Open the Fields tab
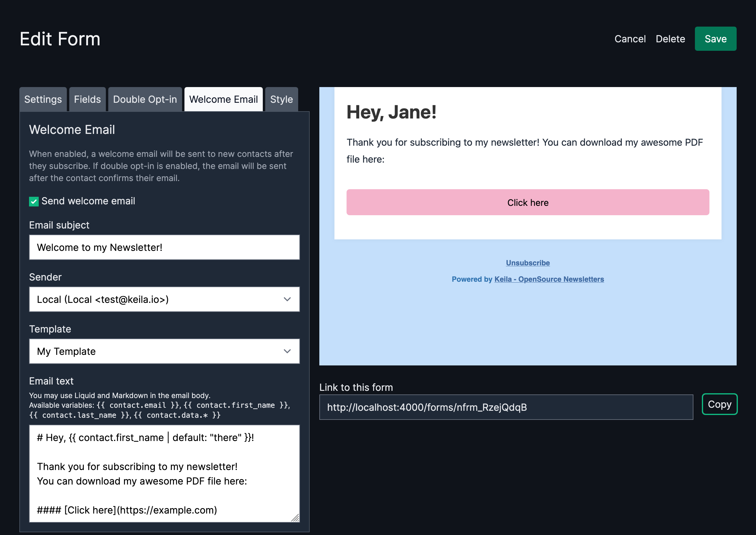The image size is (756, 535). pyautogui.click(x=87, y=99)
